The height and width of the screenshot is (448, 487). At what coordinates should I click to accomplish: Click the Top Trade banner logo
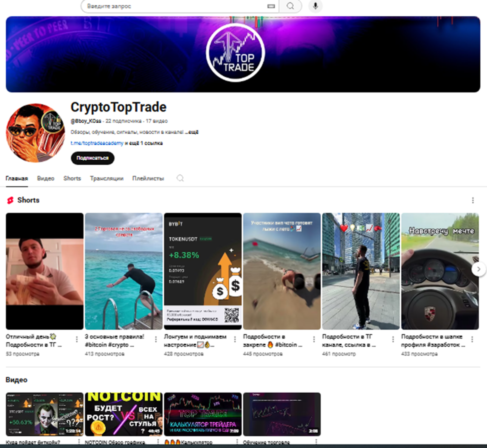235,53
